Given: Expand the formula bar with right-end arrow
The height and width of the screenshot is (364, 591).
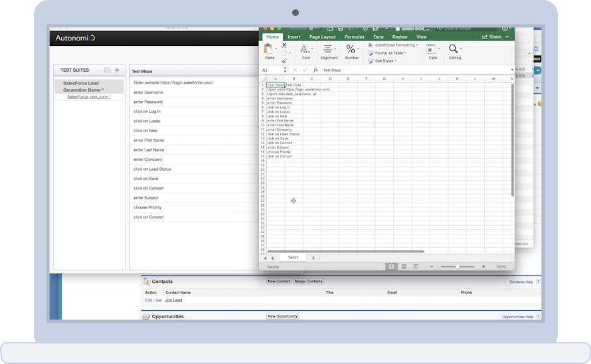Looking at the screenshot, I should pos(512,70).
